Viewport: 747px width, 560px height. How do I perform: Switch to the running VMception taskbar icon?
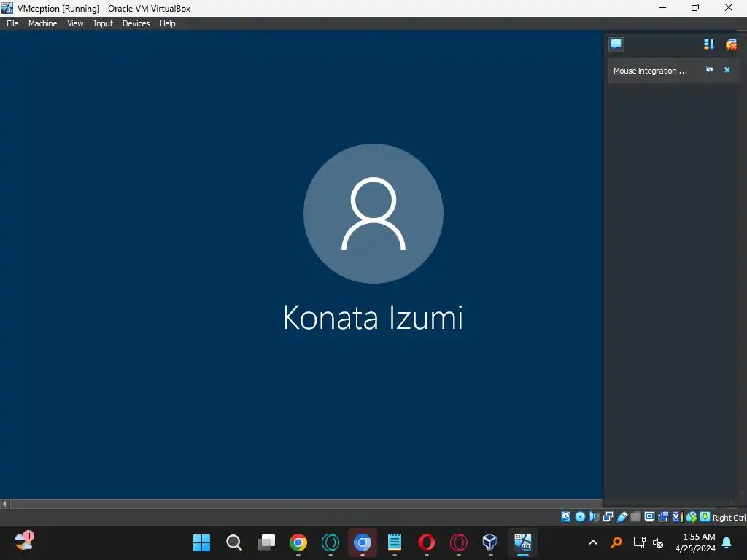[522, 542]
